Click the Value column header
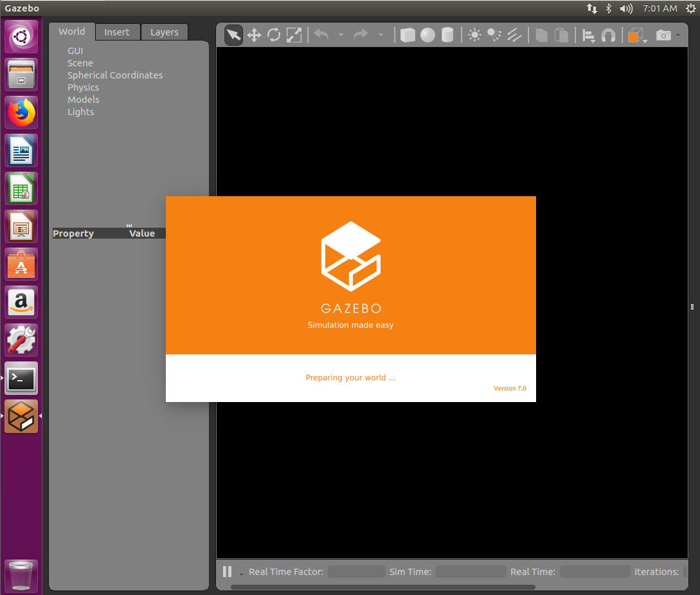 [142, 233]
